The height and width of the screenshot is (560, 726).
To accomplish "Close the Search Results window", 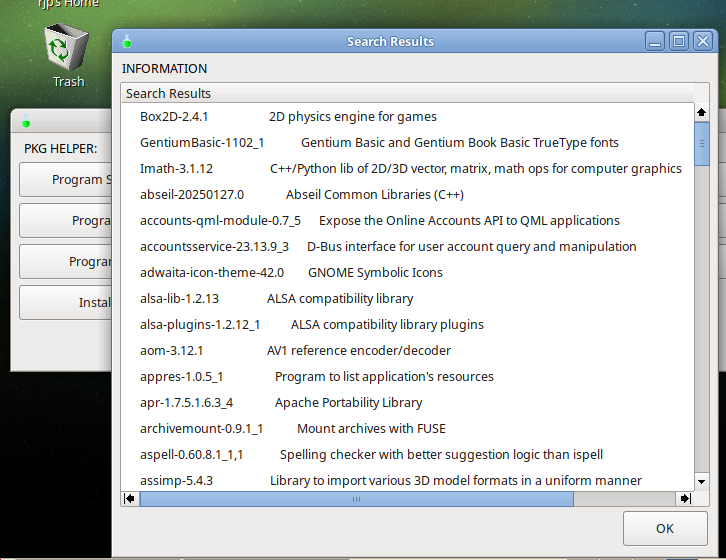I will click(703, 41).
